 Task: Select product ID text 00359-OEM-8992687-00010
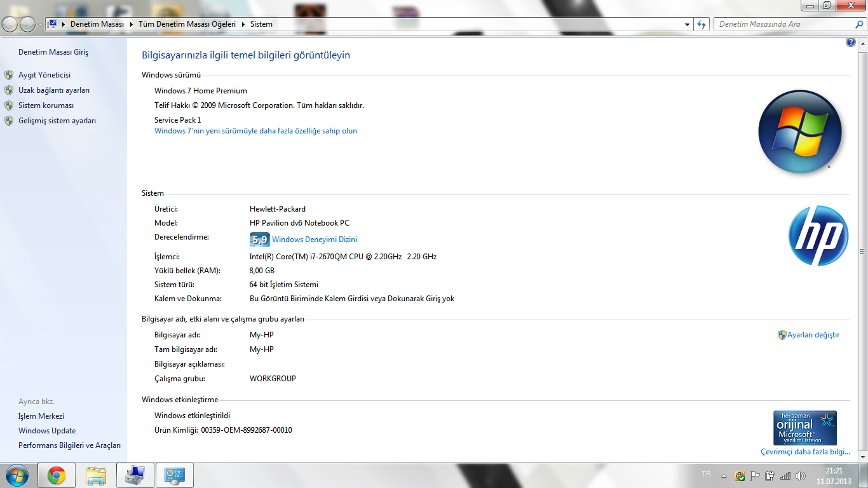247,430
